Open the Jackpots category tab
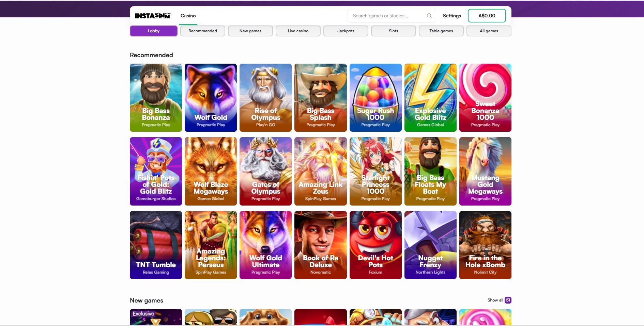 [346, 31]
